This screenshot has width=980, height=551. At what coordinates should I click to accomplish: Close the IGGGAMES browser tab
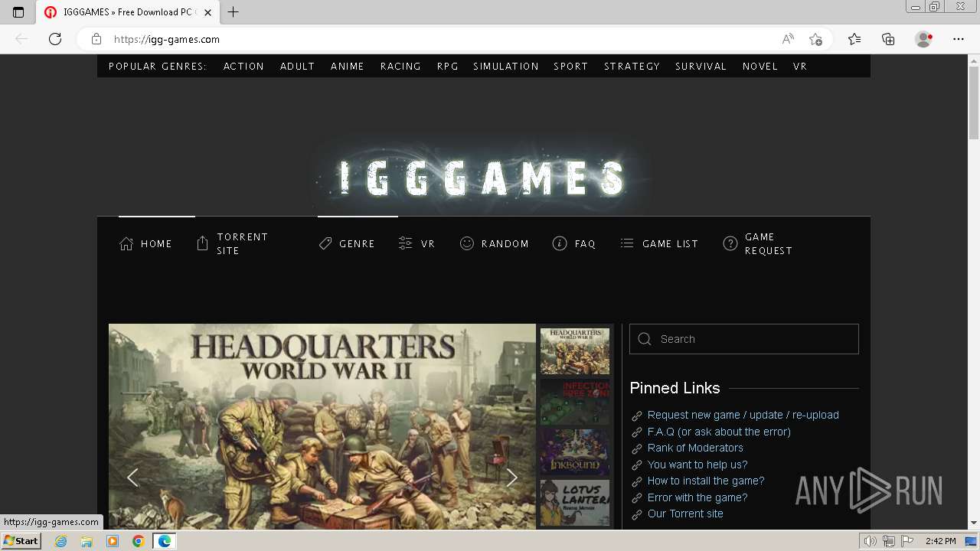[207, 12]
